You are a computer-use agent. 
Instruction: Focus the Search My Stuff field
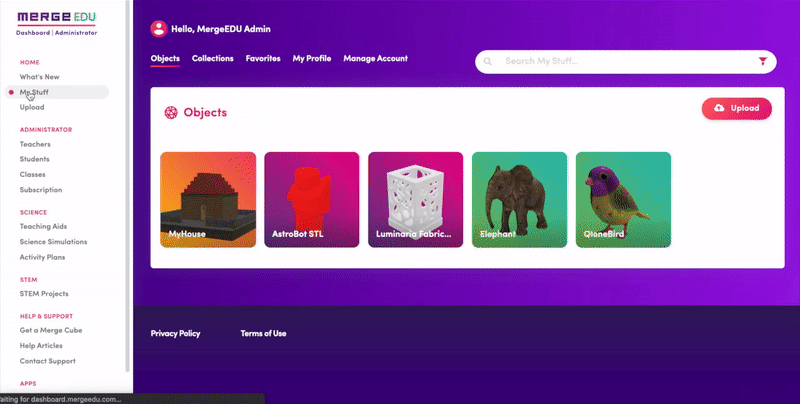[x=626, y=62]
